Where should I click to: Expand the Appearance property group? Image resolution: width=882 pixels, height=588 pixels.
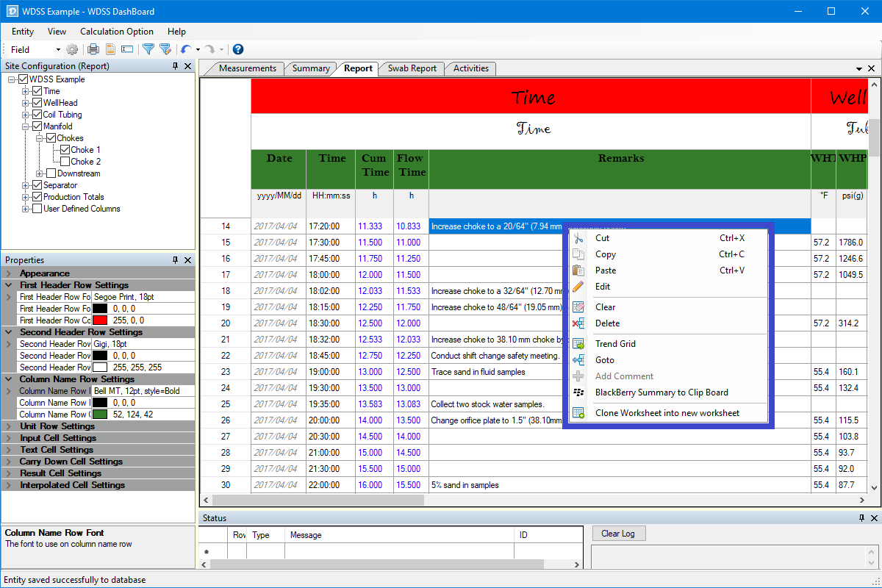click(8, 273)
